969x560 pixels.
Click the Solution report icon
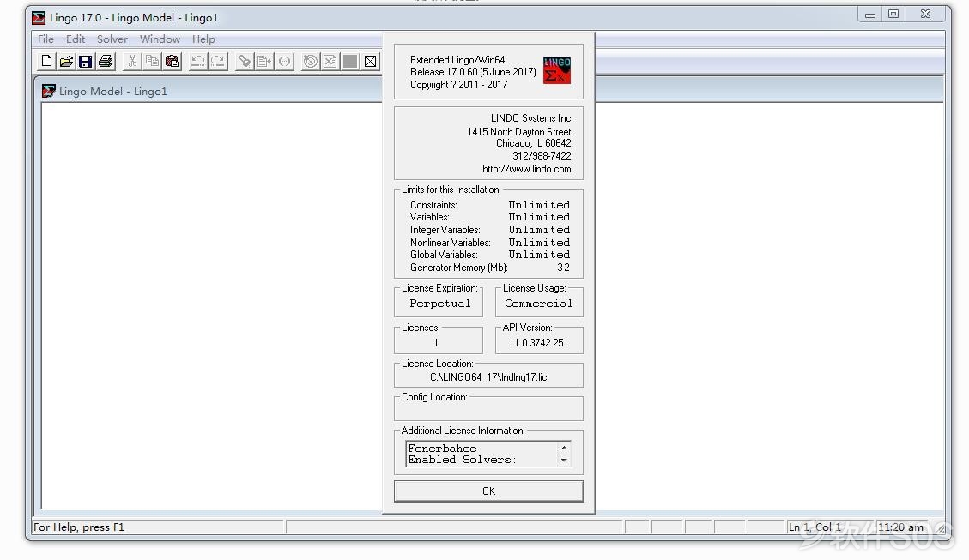330,61
